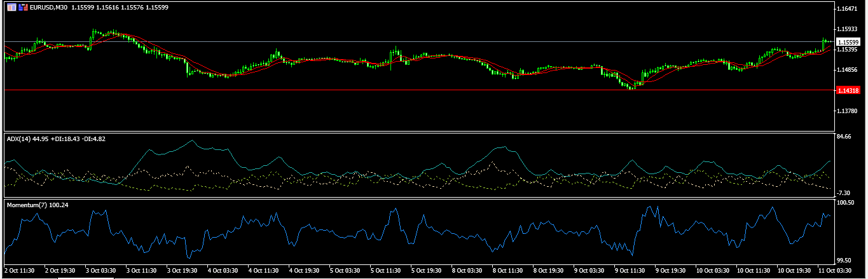
Task: Click the +DI:18.43 reading in ADX header
Action: (x=66, y=139)
